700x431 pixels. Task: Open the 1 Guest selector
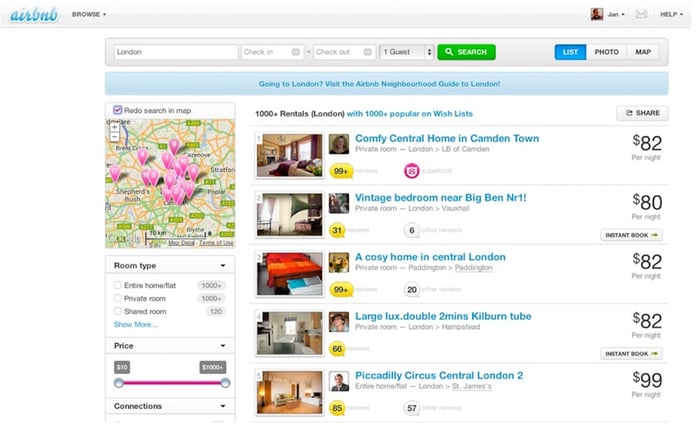(406, 52)
